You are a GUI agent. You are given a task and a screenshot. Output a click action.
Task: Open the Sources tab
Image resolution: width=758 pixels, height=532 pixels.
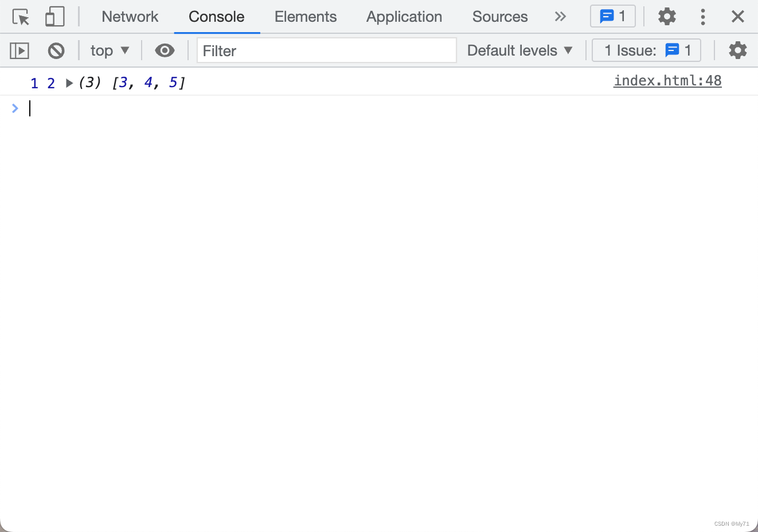[x=499, y=17]
